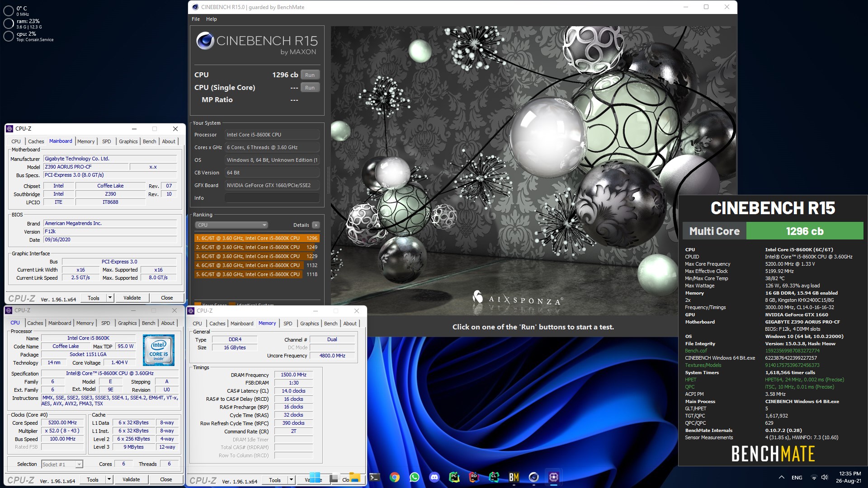The image size is (868, 488).
Task: Minimize the Cinebench R15 window
Action: (x=686, y=7)
